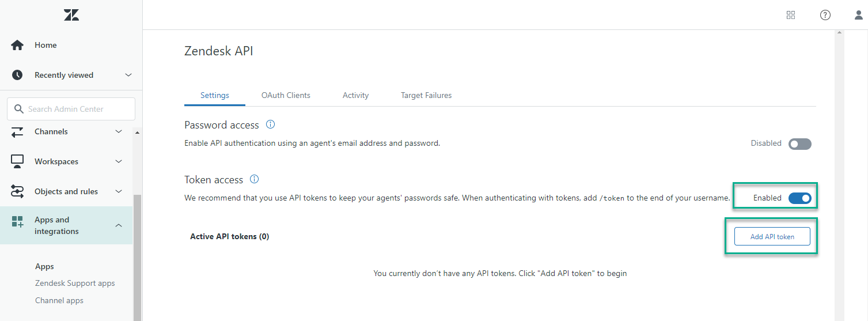
Task: Enable the Password access toggle
Action: tap(800, 143)
